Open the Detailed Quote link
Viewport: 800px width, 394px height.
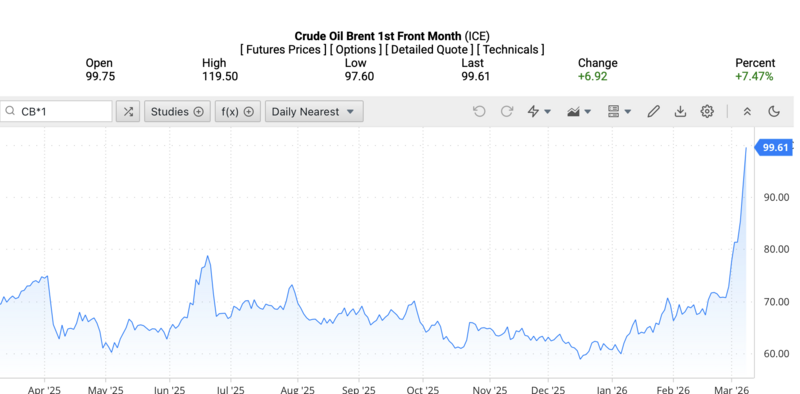(429, 50)
